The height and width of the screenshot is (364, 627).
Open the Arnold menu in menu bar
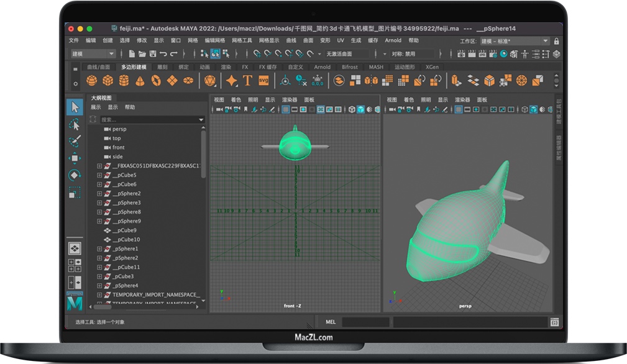pos(393,40)
